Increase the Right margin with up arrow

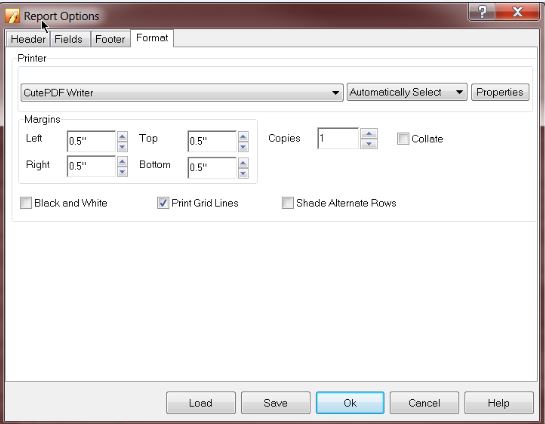click(x=122, y=162)
